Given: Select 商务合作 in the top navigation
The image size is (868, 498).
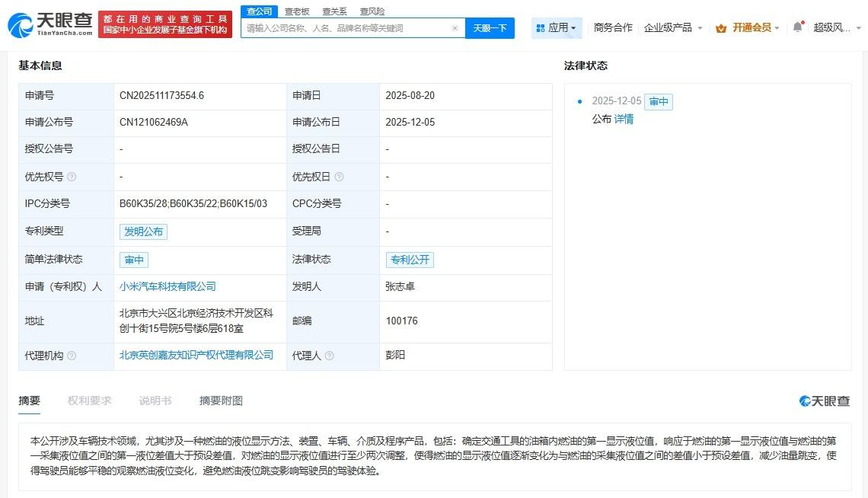Looking at the screenshot, I should pos(612,27).
